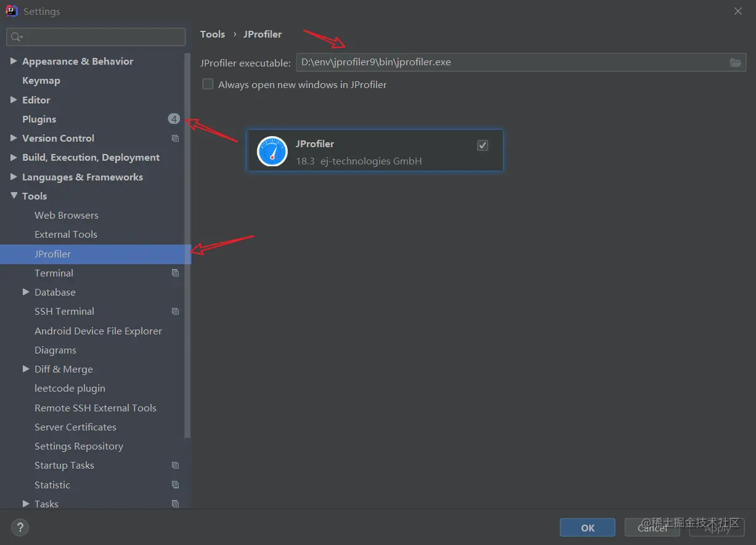This screenshot has height=545, width=756.
Task: Open help with question mark button
Action: [x=20, y=527]
